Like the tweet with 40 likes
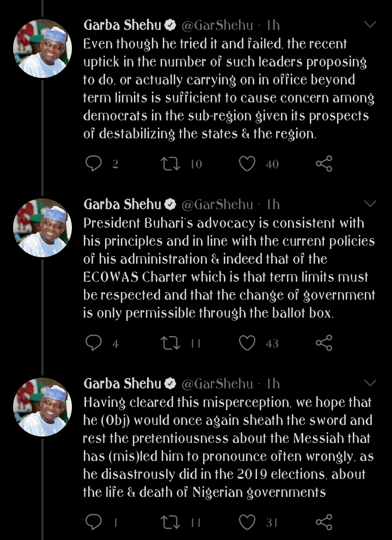 point(247,163)
